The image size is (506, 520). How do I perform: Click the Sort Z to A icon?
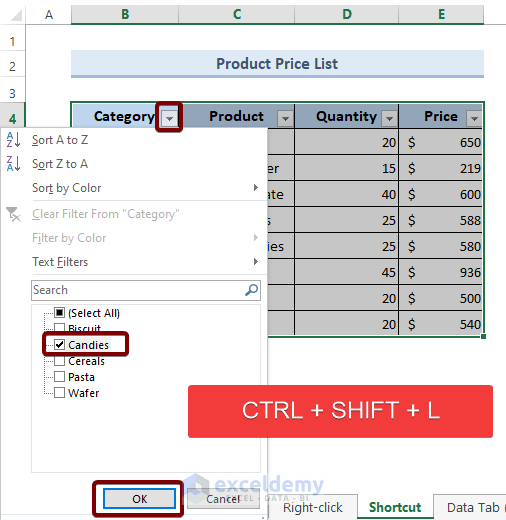(13, 164)
